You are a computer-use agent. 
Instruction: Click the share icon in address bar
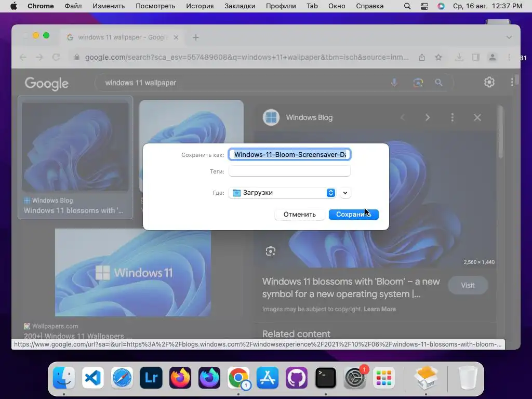(422, 57)
